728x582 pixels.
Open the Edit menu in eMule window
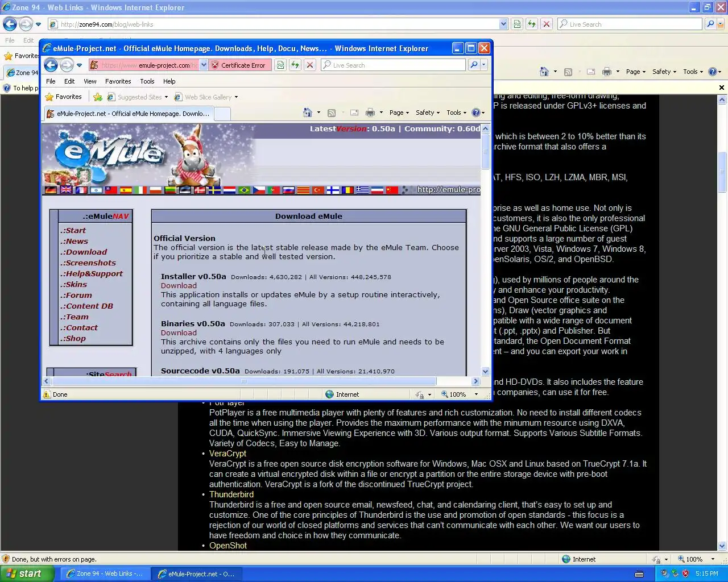pyautogui.click(x=69, y=81)
